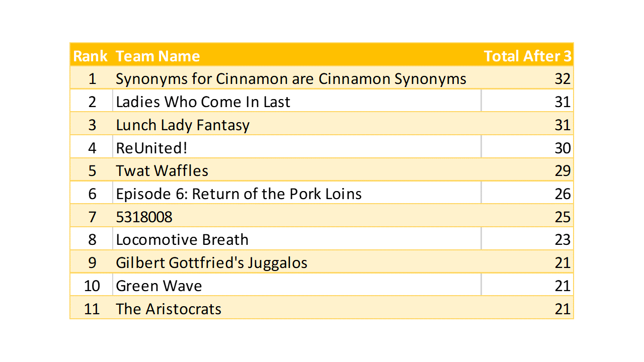Click the Lunch Lady Fantasy team cell
The image size is (644, 362).
(x=183, y=125)
